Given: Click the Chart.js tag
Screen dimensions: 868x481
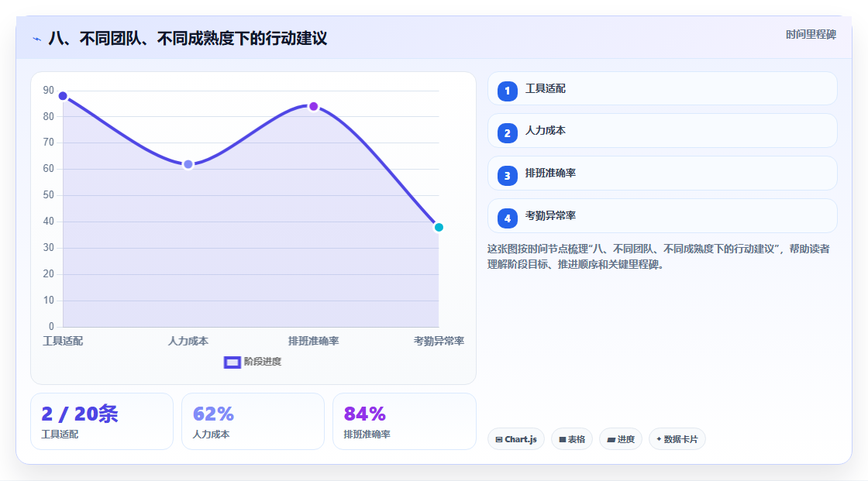Looking at the screenshot, I should (x=516, y=439).
